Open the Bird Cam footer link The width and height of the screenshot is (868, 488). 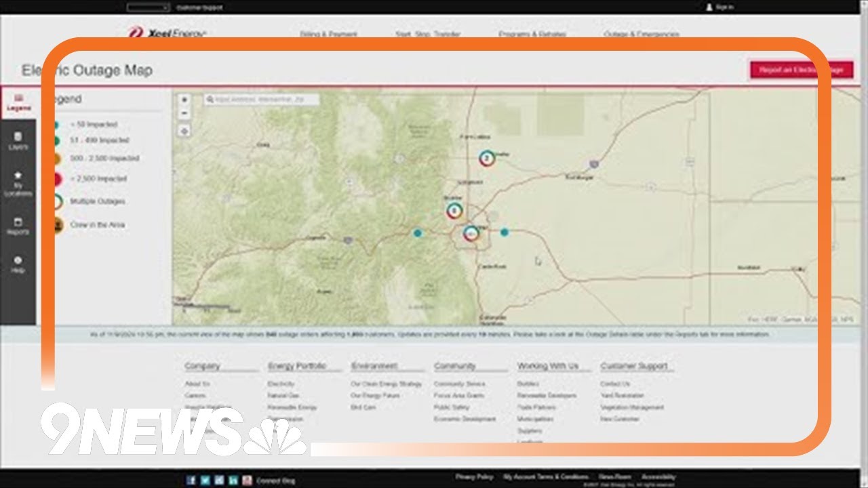click(x=363, y=407)
